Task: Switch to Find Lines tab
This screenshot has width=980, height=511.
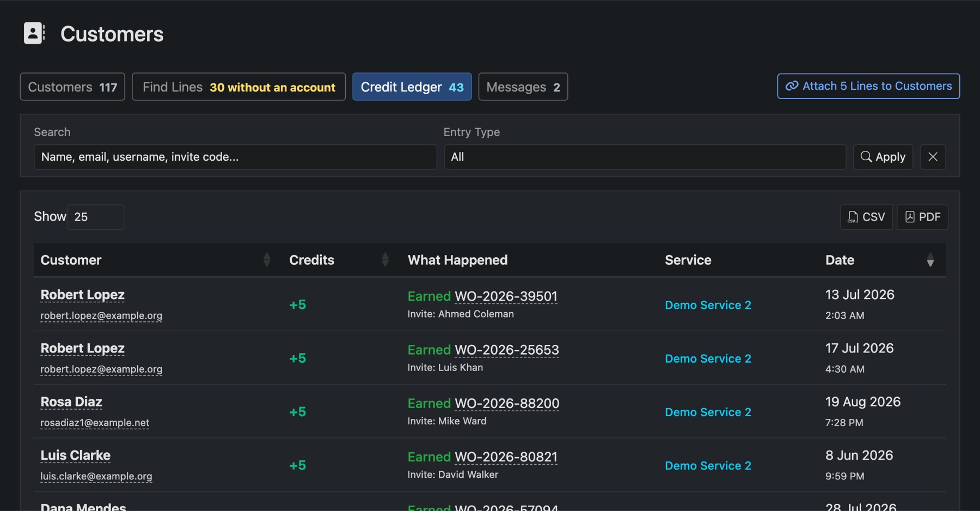Action: coord(238,87)
